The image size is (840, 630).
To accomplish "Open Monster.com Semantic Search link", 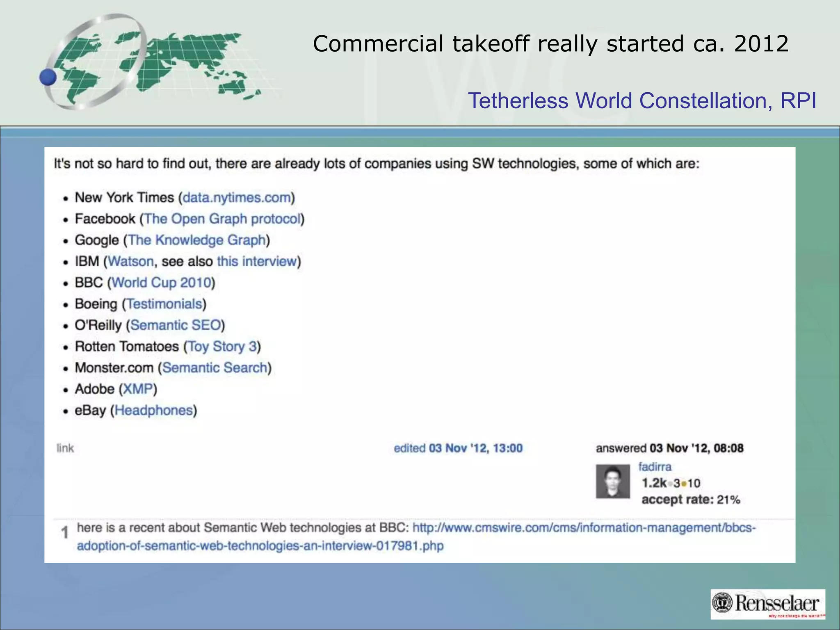I will 215,367.
